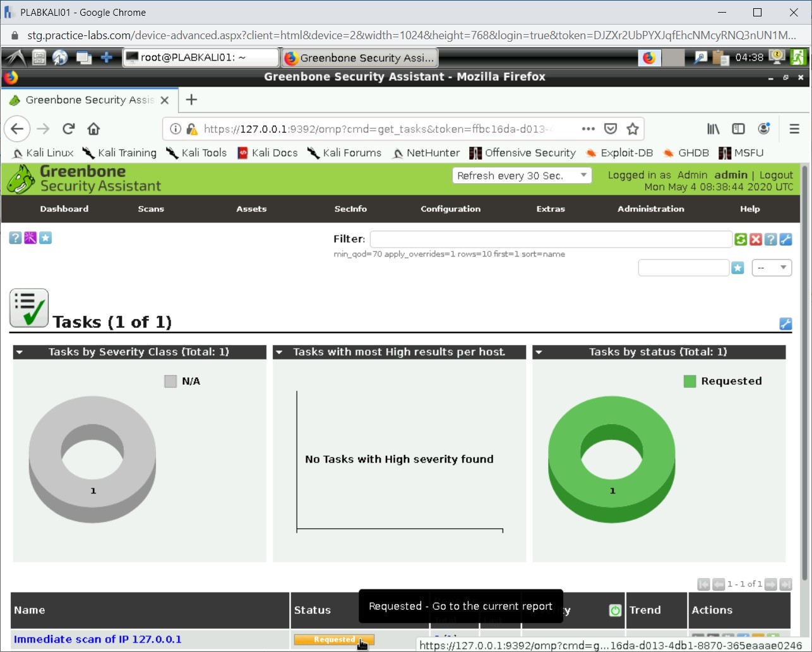Collapse Tasks by Severity Class chart menu arrow

[x=20, y=353]
